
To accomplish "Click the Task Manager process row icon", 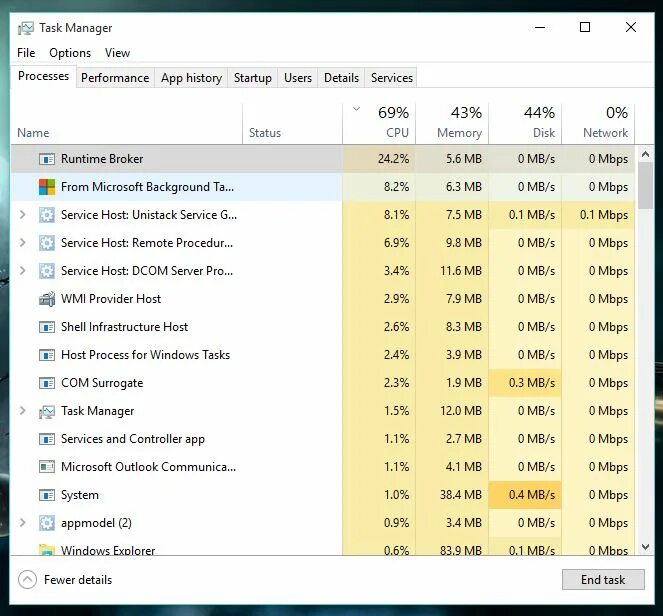I will coord(47,411).
